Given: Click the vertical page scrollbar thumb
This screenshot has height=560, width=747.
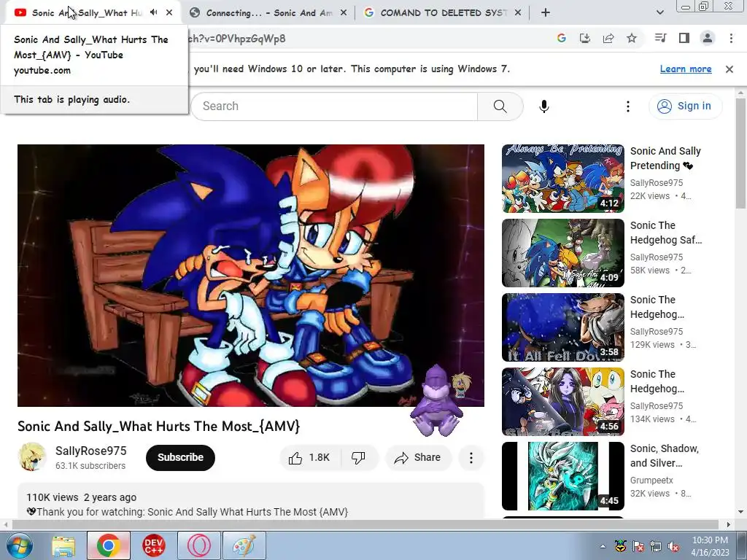Looking at the screenshot, I should point(740,152).
